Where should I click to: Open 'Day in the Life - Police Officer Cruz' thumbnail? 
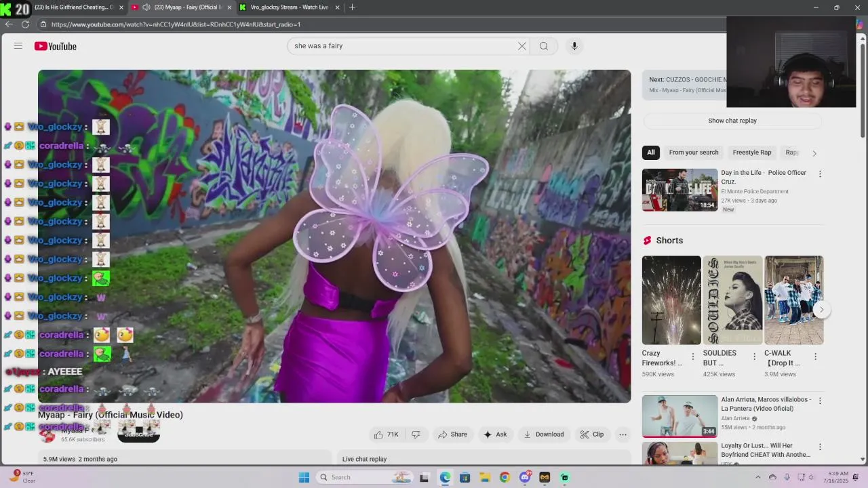(679, 190)
